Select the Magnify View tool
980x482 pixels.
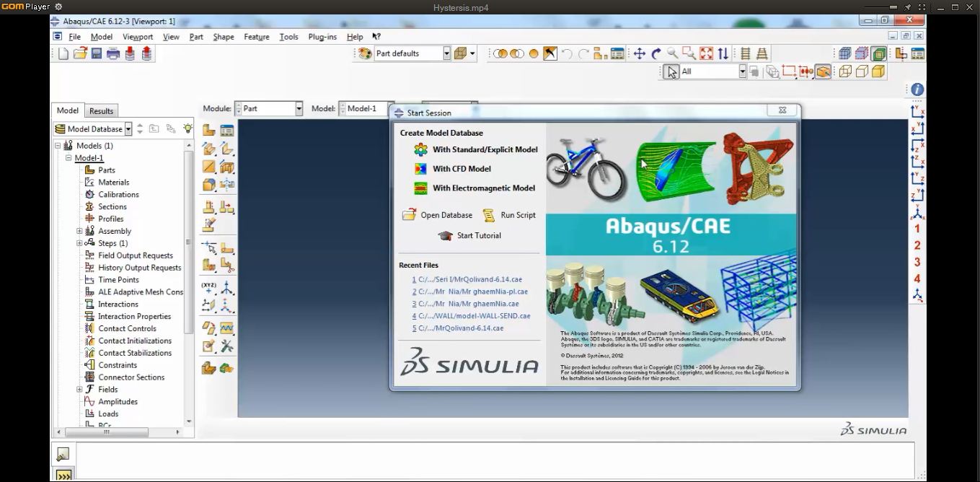(673, 53)
